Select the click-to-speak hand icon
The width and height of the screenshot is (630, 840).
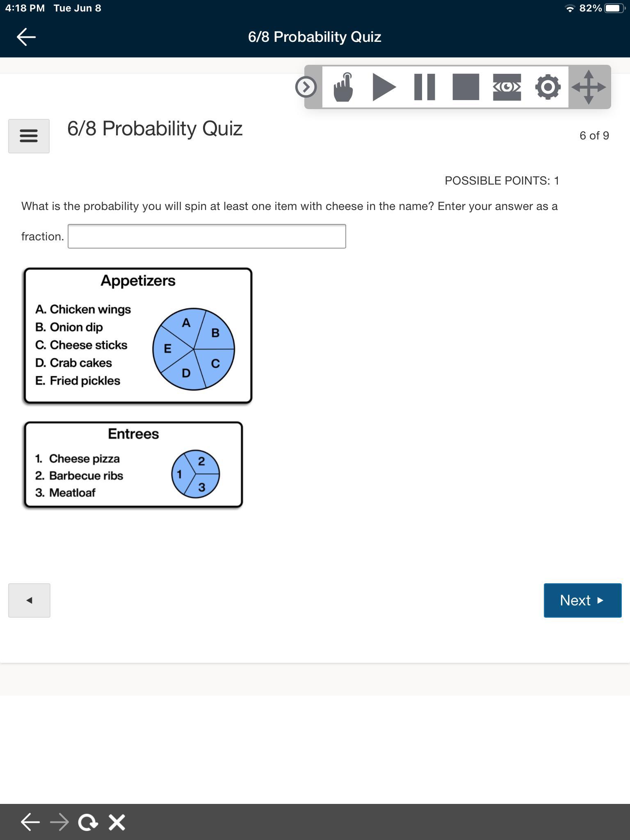(343, 87)
